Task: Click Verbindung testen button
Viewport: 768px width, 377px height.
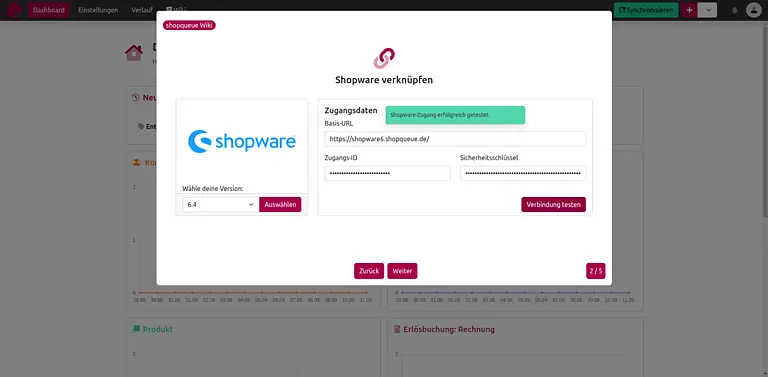Action: [553, 205]
